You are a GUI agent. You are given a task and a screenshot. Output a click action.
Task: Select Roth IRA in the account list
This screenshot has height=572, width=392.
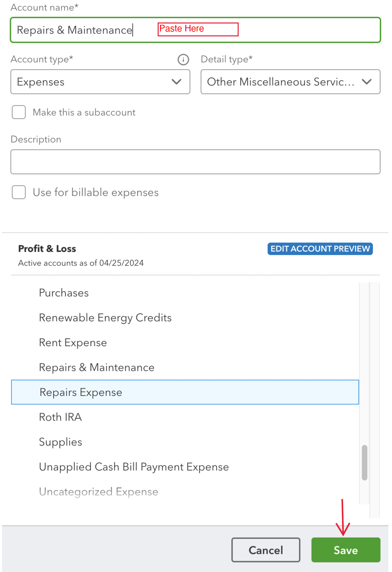click(60, 417)
